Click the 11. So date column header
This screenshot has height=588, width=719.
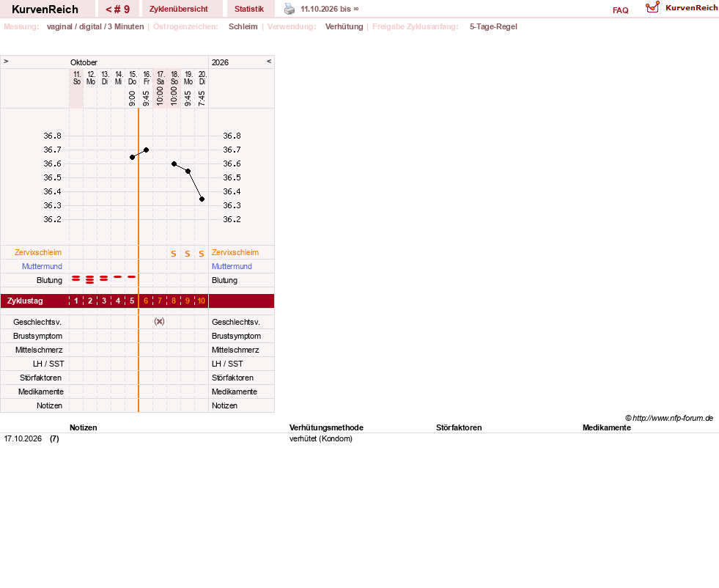pyautogui.click(x=76, y=78)
